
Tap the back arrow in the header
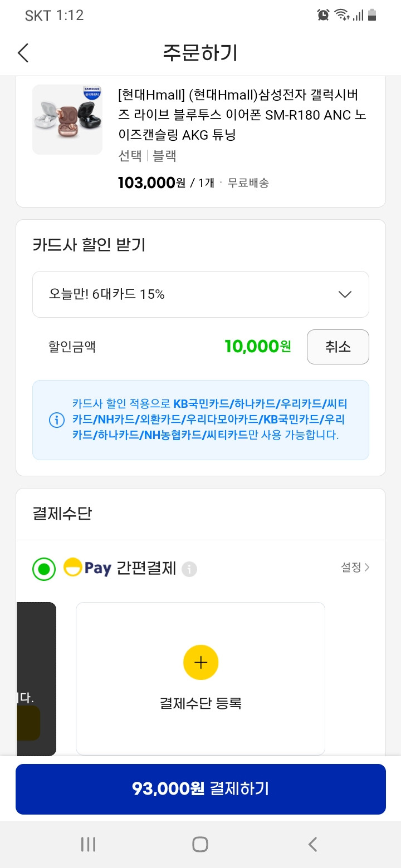[x=23, y=53]
